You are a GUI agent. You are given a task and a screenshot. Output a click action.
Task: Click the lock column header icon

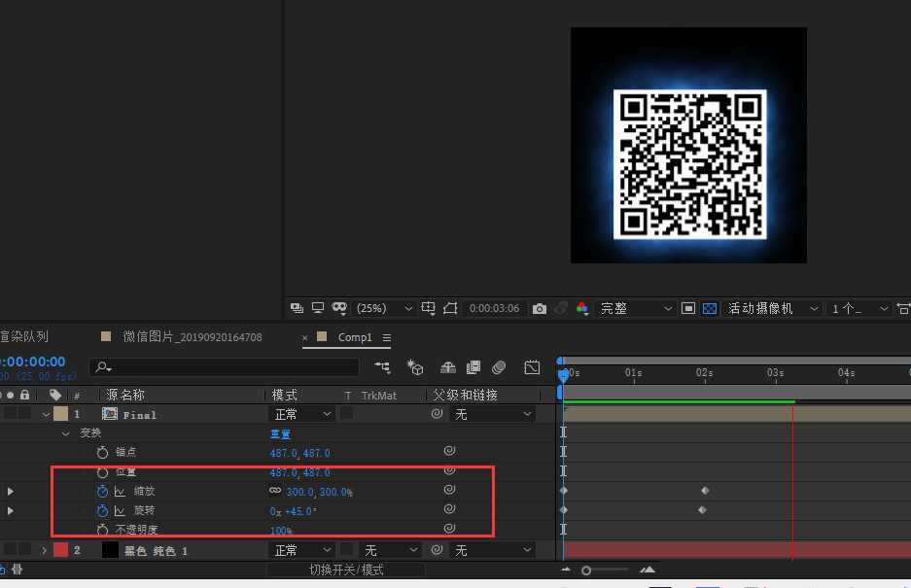coord(24,396)
